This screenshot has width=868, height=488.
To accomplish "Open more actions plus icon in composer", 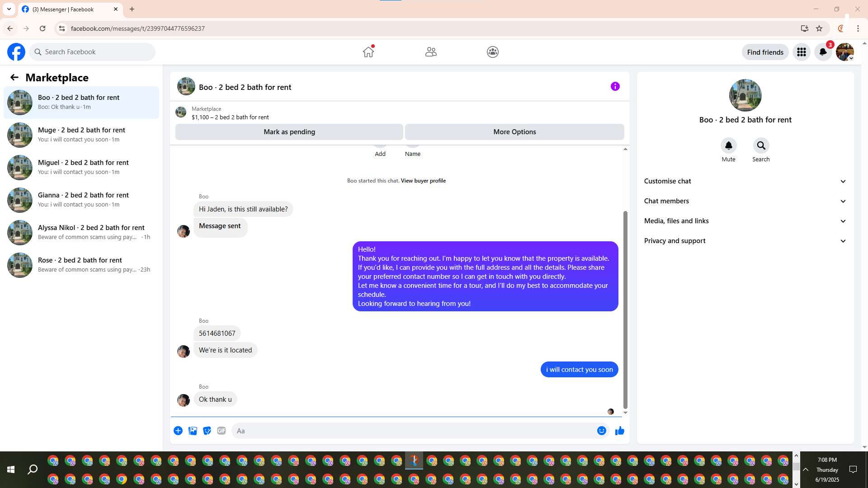I will (x=178, y=431).
